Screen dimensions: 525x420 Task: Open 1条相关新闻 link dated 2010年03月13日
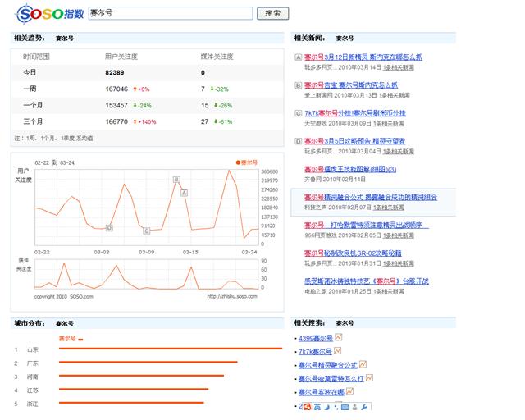[x=394, y=95]
